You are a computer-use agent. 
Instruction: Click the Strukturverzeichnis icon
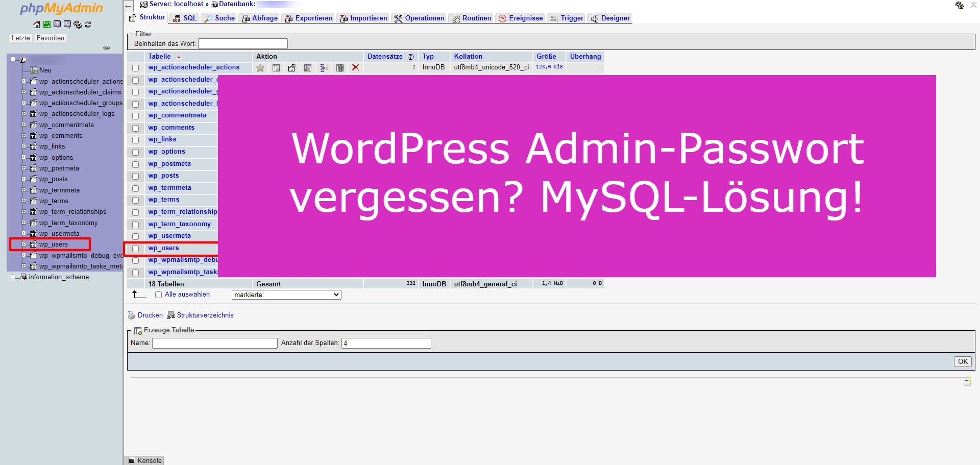[171, 315]
